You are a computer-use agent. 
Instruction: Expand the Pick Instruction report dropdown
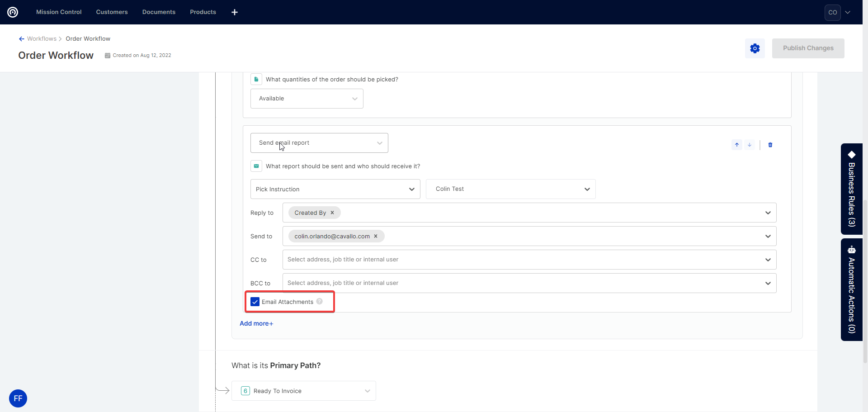(x=335, y=189)
